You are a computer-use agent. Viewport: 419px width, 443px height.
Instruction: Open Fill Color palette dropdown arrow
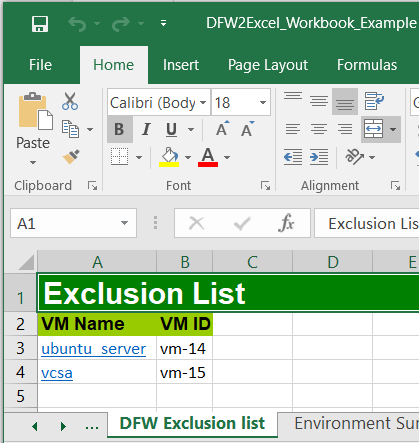pos(188,157)
